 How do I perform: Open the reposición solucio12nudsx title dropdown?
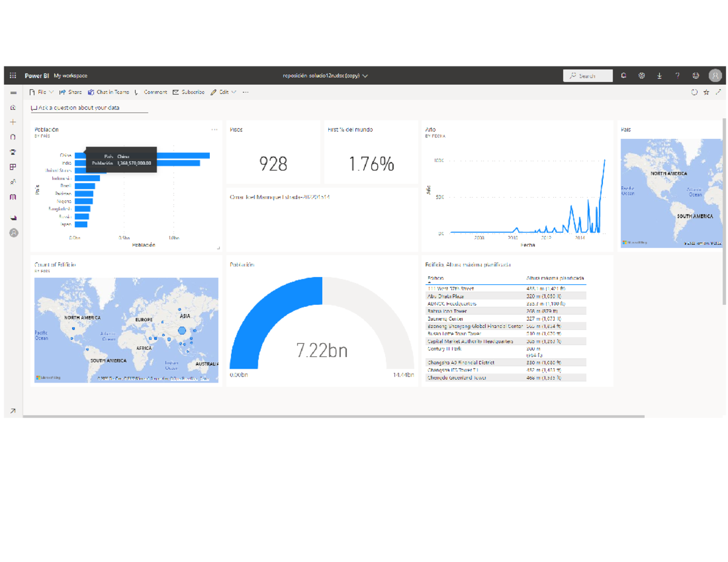365,76
